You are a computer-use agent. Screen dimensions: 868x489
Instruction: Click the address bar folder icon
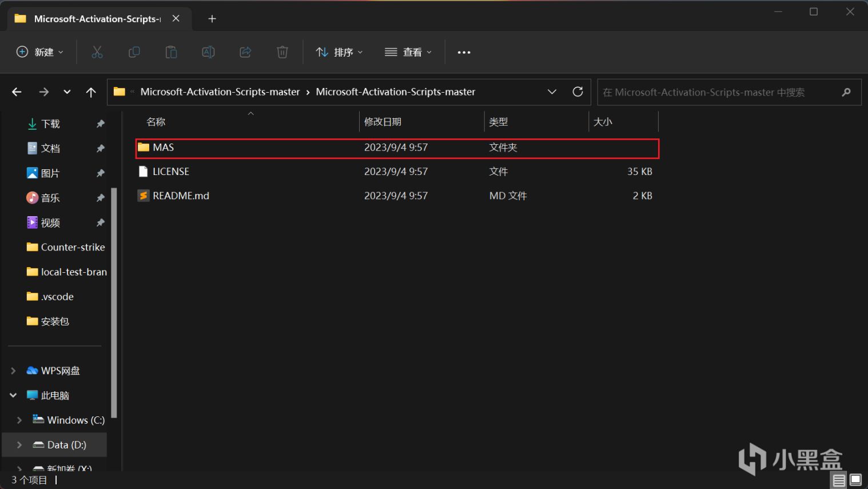[119, 92]
